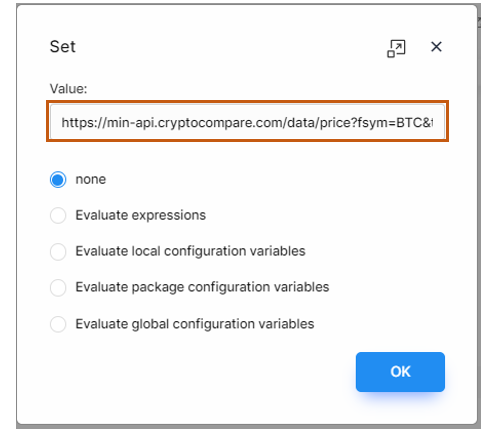Image resolution: width=503 pixels, height=429 pixels.
Task: Click the "Evaluate global configuration variables" label
Action: [x=195, y=324]
